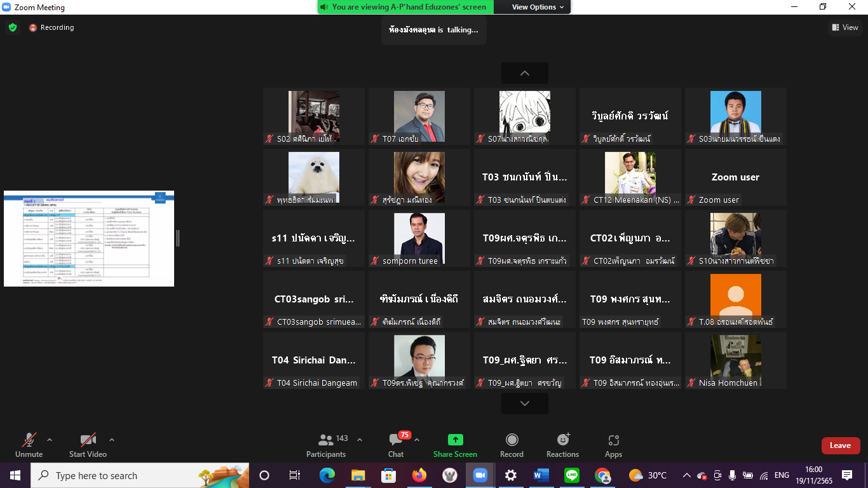Viewport: 868px width, 488px height.
Task: Open the Participants panel
Action: [x=327, y=444]
